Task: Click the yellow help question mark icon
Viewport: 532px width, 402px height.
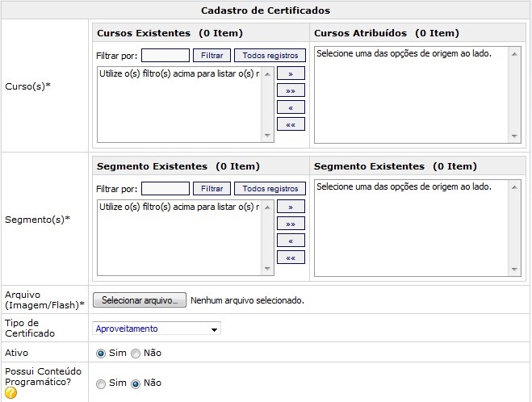Action: [x=11, y=393]
